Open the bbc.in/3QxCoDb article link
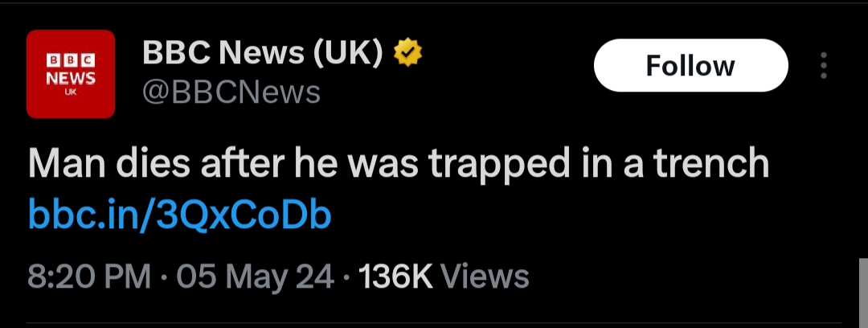The image size is (868, 328). click(x=180, y=215)
